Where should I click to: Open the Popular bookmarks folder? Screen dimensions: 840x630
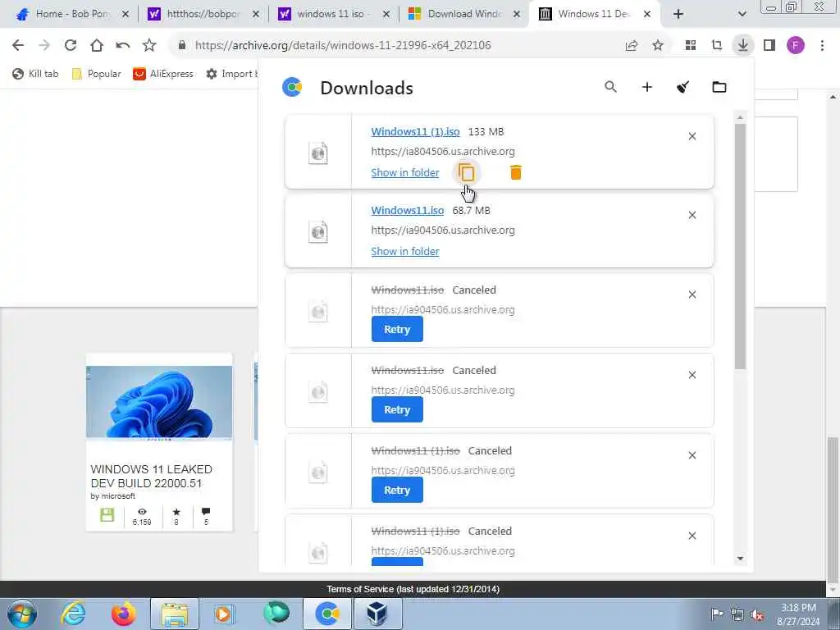pyautogui.click(x=97, y=74)
